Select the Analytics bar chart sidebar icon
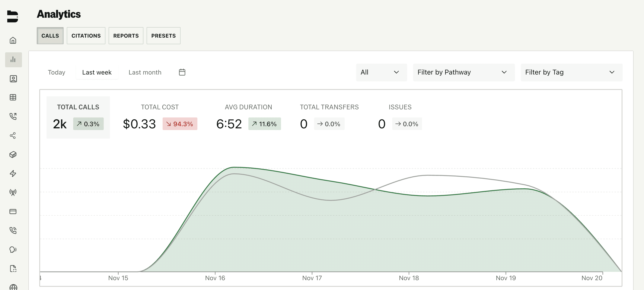 (x=13, y=60)
